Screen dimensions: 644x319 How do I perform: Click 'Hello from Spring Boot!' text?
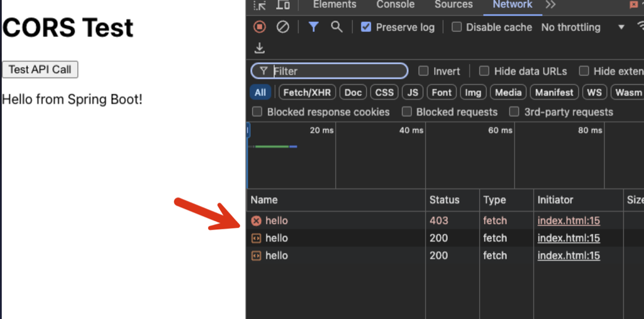click(x=72, y=99)
